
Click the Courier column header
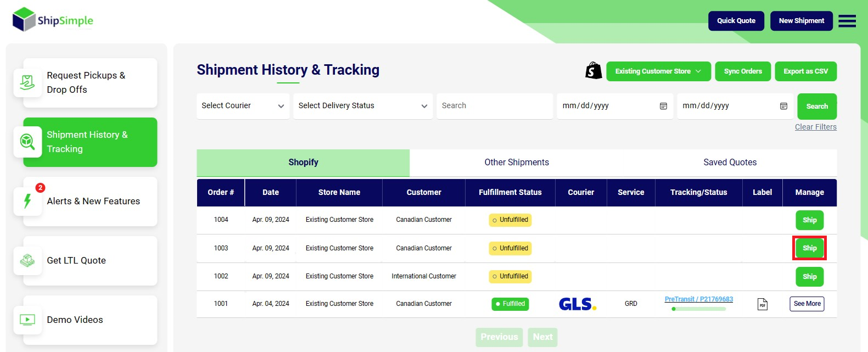click(581, 192)
